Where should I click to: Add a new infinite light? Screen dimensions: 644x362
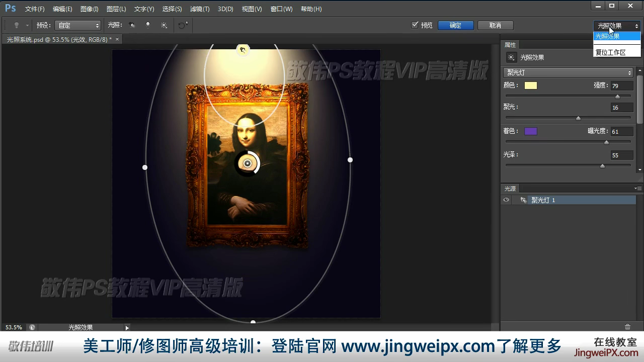point(164,25)
